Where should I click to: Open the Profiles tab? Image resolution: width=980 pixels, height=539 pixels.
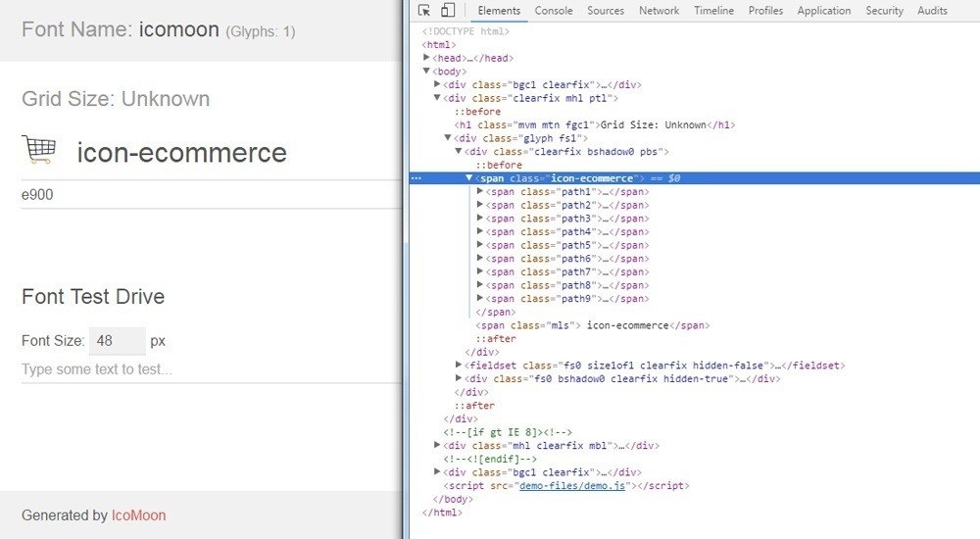pos(765,11)
